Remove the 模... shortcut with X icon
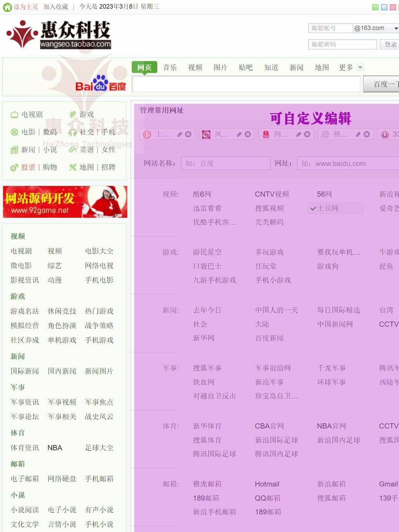 coord(367,134)
